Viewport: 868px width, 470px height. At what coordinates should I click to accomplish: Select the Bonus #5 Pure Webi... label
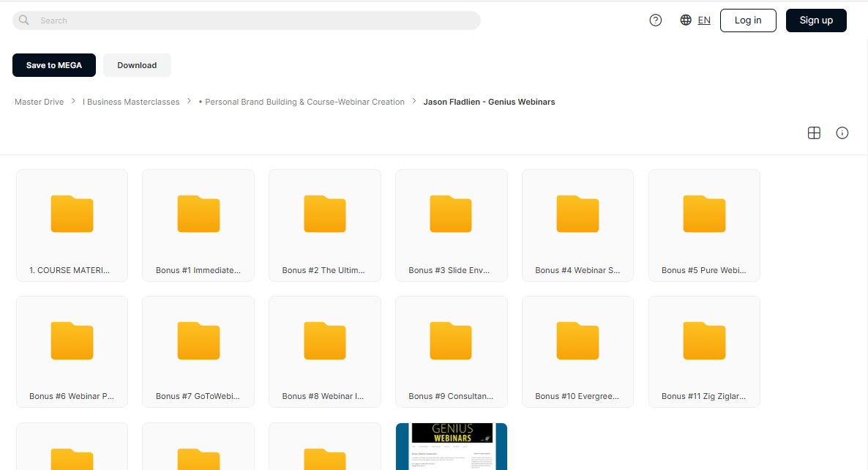pos(703,270)
